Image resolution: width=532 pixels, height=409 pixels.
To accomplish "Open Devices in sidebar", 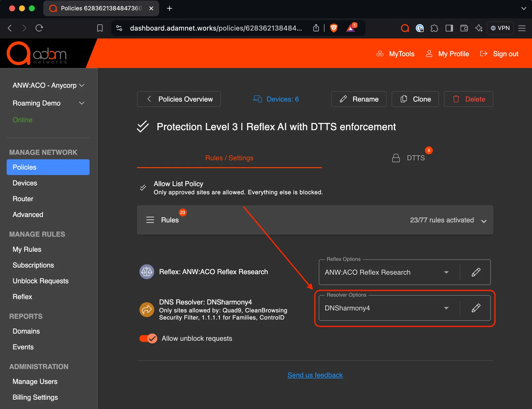I will tap(25, 183).
